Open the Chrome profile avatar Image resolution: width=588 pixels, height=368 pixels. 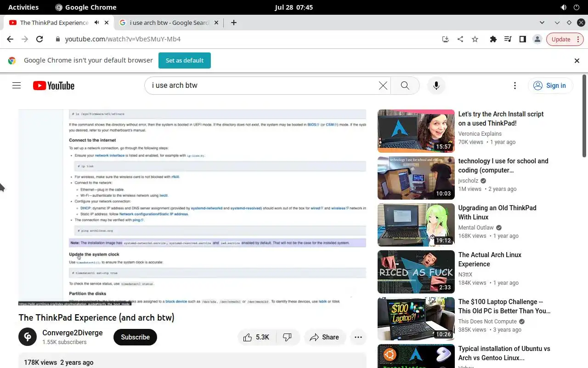pyautogui.click(x=537, y=39)
